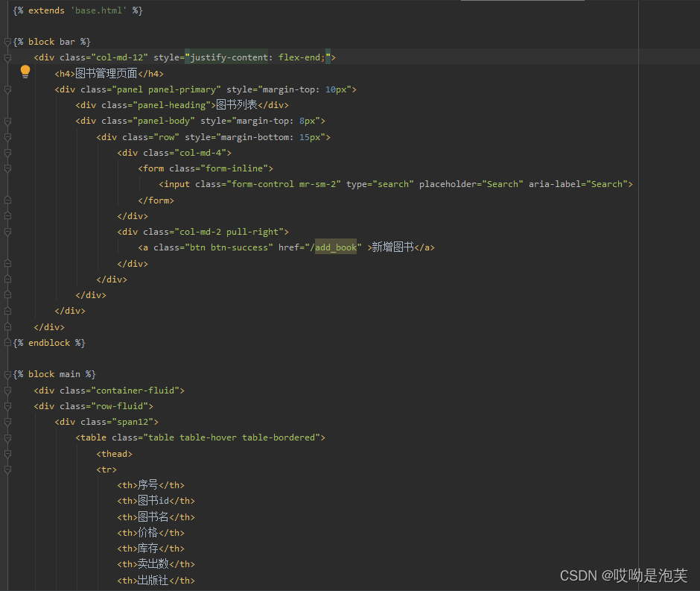Click the panel-heading text 图书列表
700x591 pixels.
237,105
